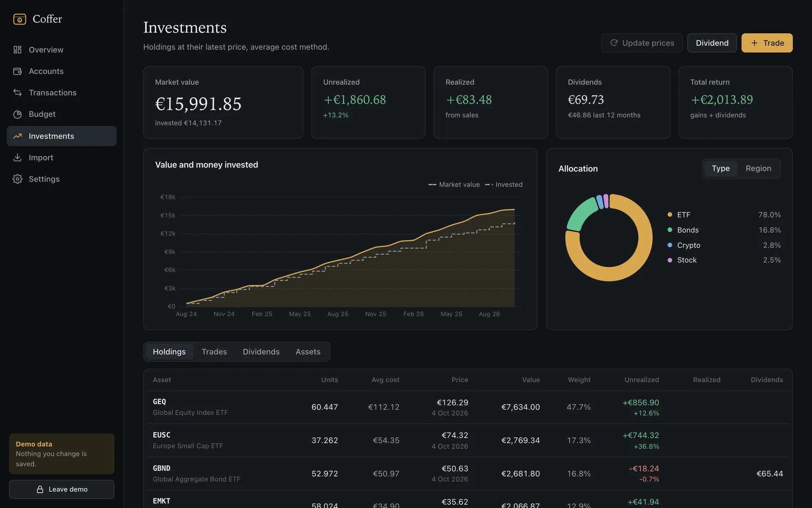The height and width of the screenshot is (508, 812).
Task: Click the ETF legend color dot
Action: (x=670, y=215)
